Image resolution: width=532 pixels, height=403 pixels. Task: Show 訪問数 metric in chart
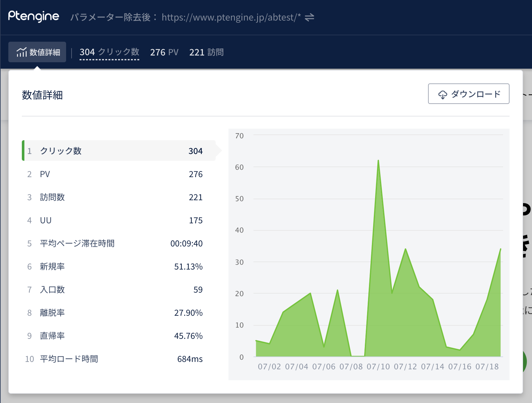click(x=119, y=197)
